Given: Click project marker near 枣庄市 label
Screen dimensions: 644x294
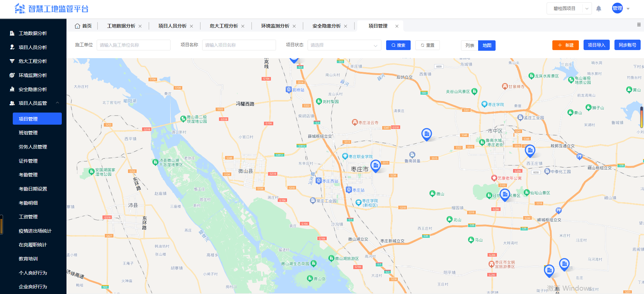Looking at the screenshot, I should coord(375,165).
